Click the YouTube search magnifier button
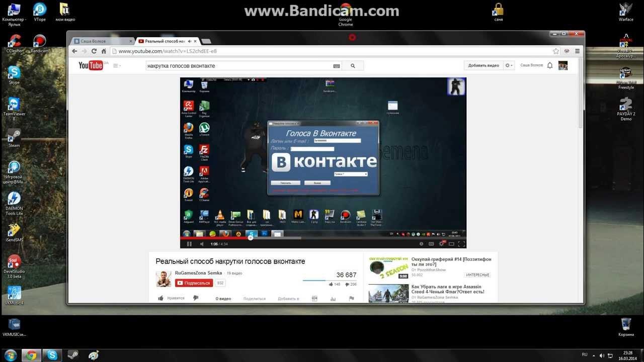644x362 pixels. pyautogui.click(x=353, y=66)
